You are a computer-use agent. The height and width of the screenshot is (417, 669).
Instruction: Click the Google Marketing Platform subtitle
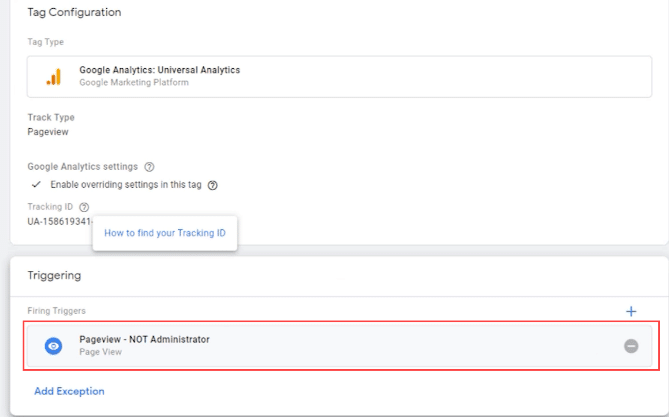point(134,82)
